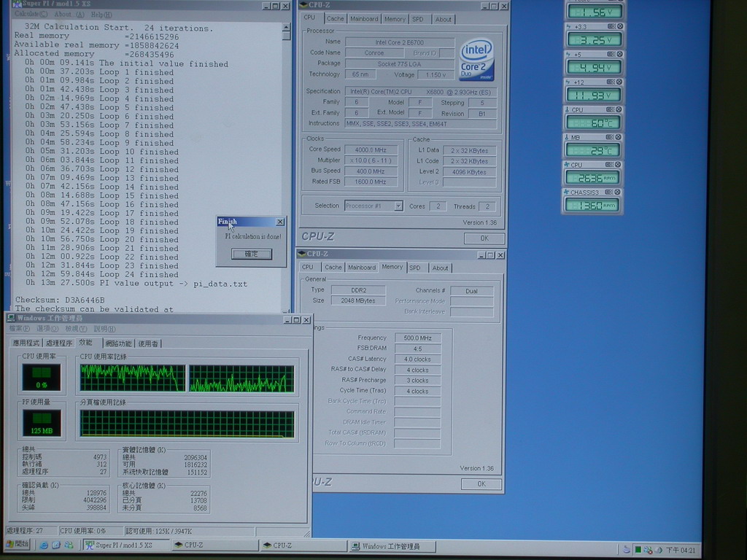The height and width of the screenshot is (560, 747).
Task: Click Super PI log scrollbar up arrow
Action: click(286, 27)
